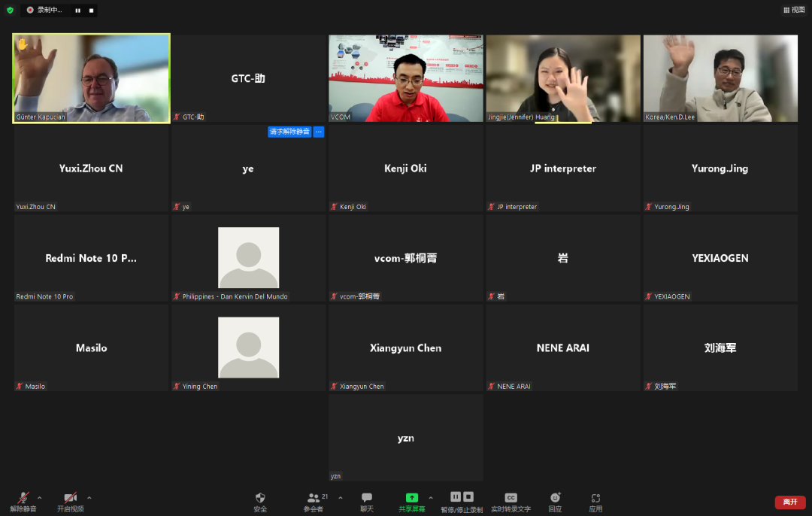Image resolution: width=812 pixels, height=516 pixels.
Task: Open 实时转录文字 live transcription
Action: coord(511,500)
